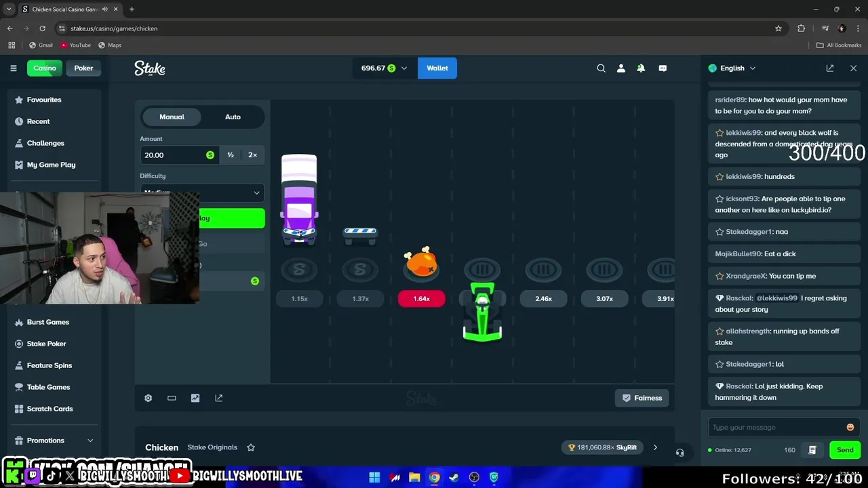This screenshot has width=868, height=488.
Task: Open the All Bookmarks folder
Action: pos(839,45)
